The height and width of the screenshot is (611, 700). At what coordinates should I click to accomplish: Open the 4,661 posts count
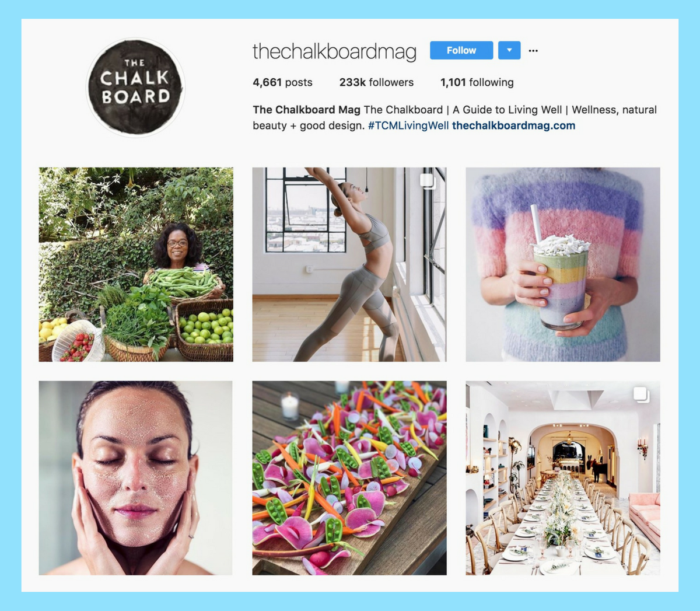(282, 82)
